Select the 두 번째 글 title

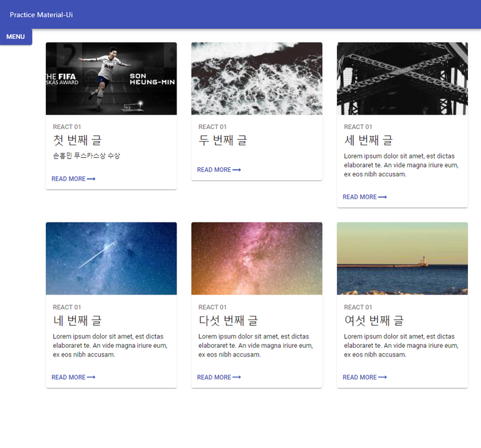pyautogui.click(x=223, y=140)
